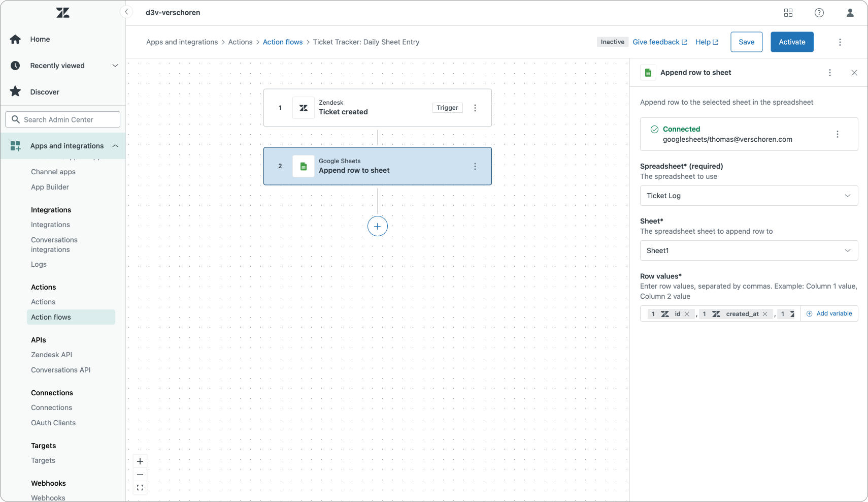
Task: Open the help question mark icon
Action: pos(819,13)
